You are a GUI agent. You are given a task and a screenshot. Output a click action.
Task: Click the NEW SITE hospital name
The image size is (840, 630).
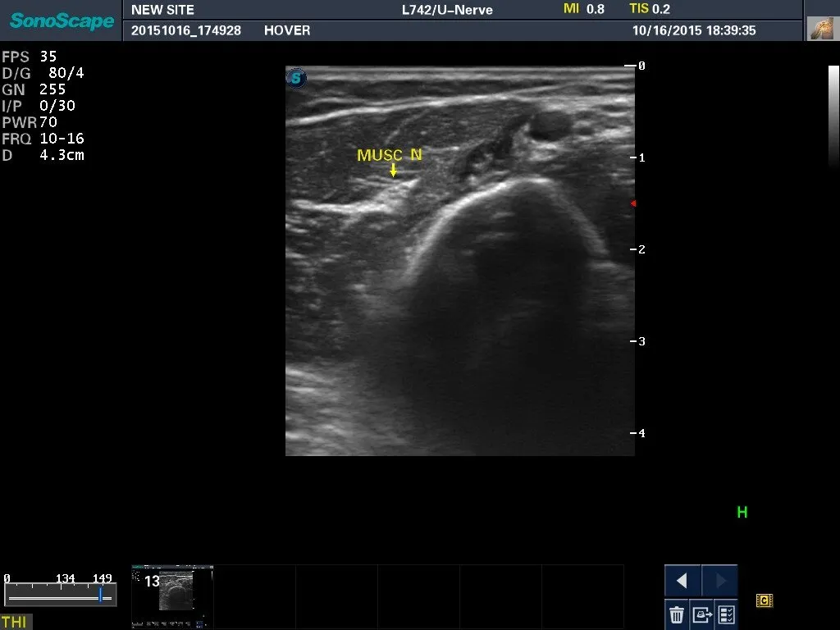coord(162,10)
